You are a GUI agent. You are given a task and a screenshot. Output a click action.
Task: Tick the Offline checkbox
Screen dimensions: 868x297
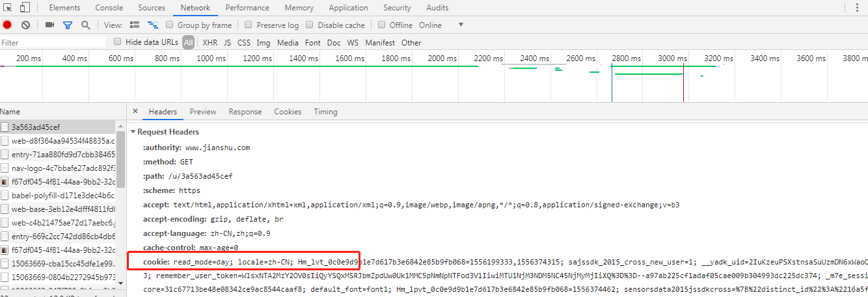[x=381, y=25]
